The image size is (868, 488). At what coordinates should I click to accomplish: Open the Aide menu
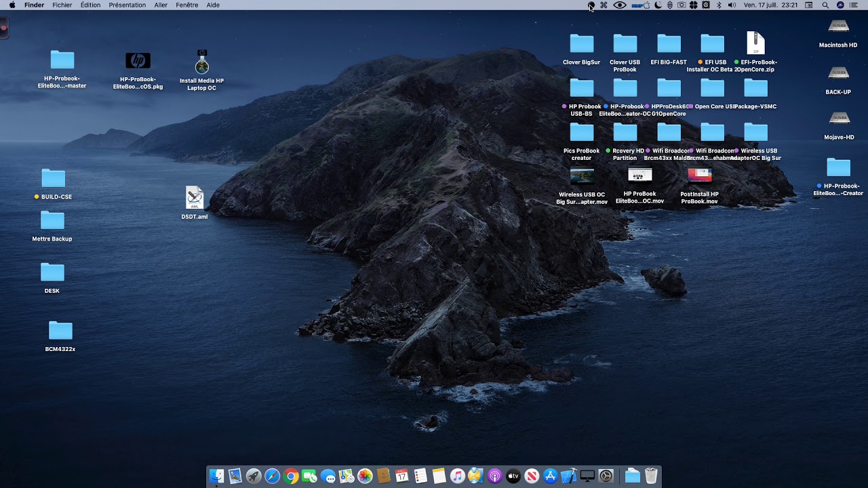point(213,5)
